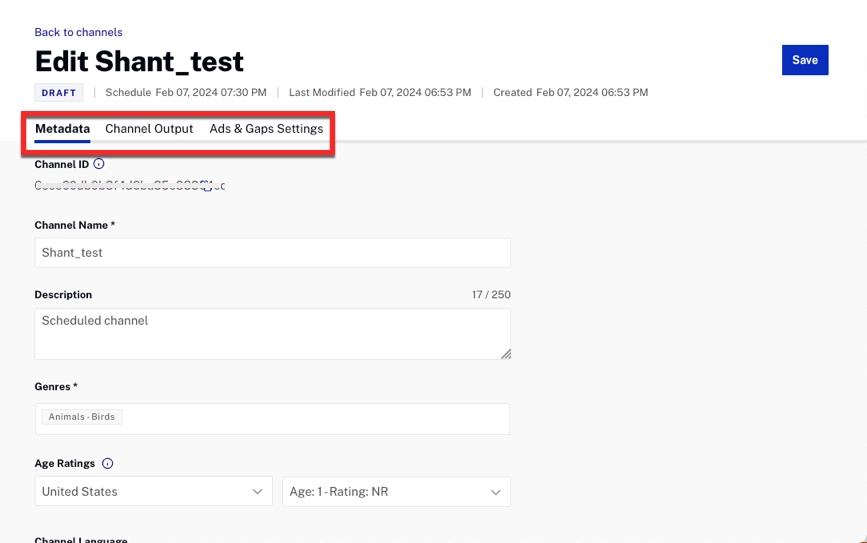Click the chevron in the Rating: NR dropdown
Viewport: 867px width, 543px height.
495,492
